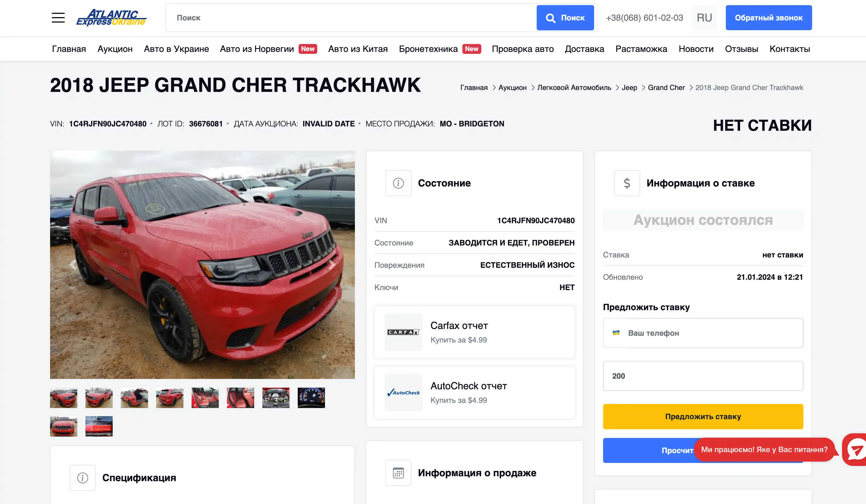
Task: Follow the Jeep breadcrumb link
Action: tap(629, 88)
